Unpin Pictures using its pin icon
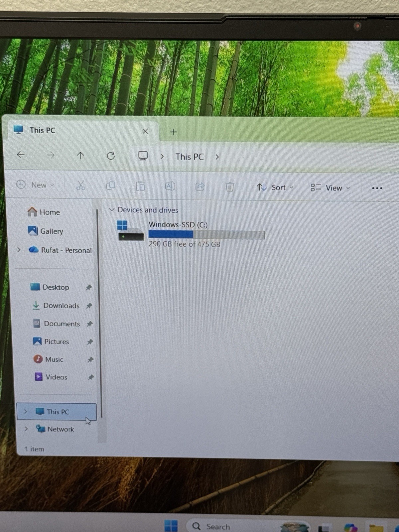 tap(90, 341)
